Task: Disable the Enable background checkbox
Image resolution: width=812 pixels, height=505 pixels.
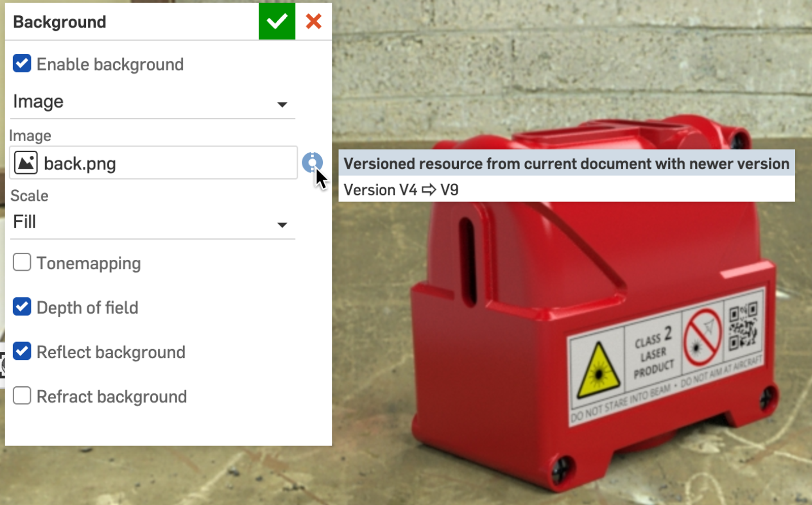Action: (22, 64)
